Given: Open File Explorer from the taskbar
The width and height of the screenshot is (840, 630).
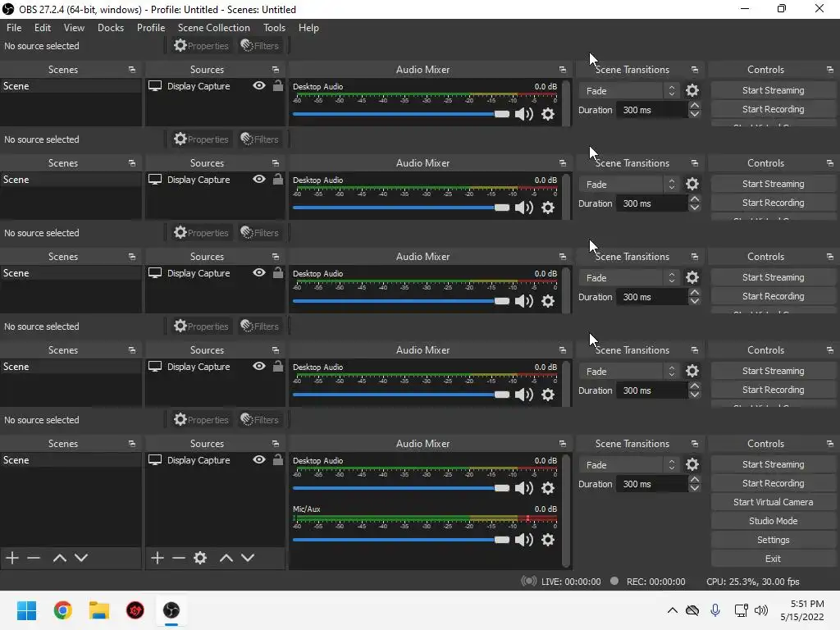Looking at the screenshot, I should [99, 610].
